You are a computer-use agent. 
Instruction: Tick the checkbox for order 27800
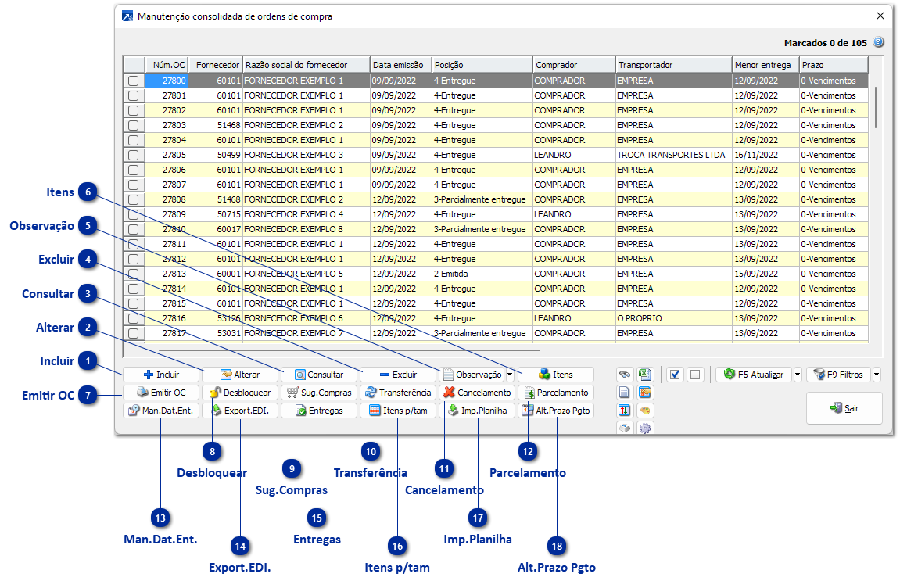click(134, 81)
